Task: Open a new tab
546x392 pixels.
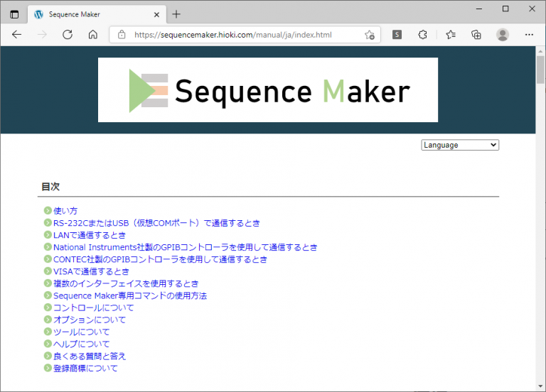Action: point(176,14)
